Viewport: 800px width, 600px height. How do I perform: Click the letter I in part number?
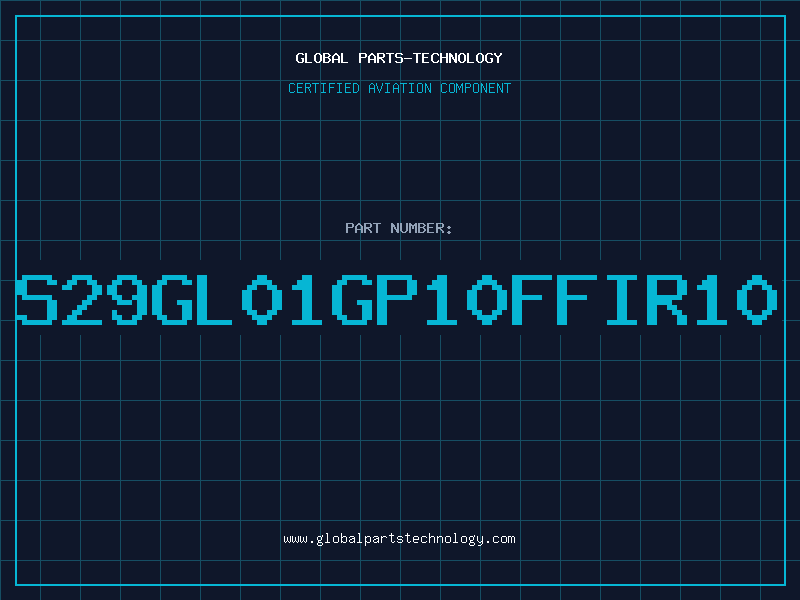coord(622,299)
